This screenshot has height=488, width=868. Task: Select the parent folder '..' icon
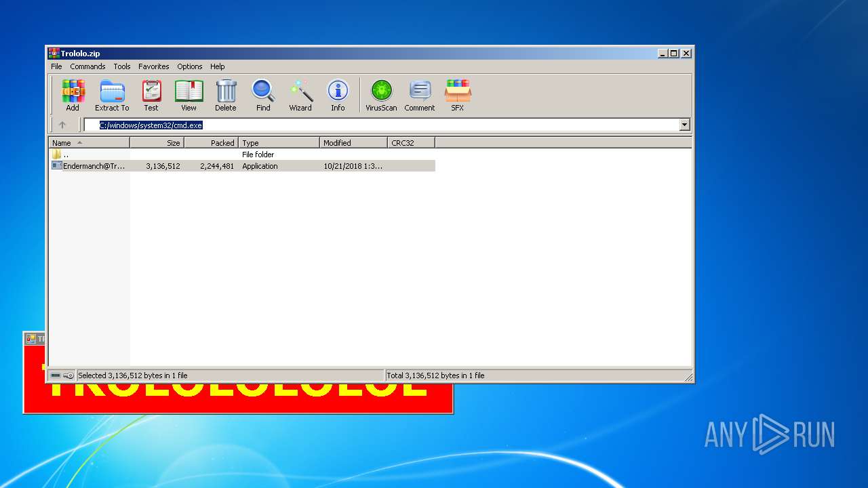pos(56,155)
